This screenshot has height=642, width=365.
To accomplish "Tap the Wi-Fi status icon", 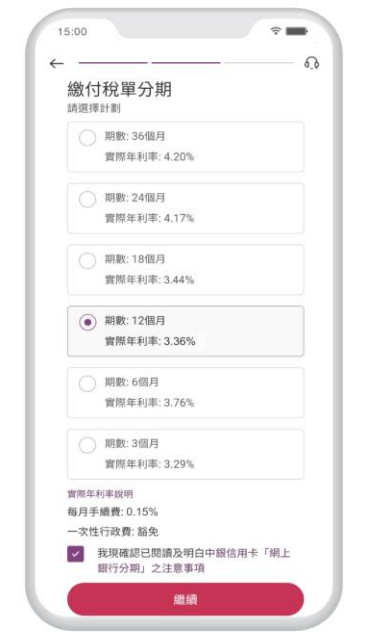I will tap(277, 31).
